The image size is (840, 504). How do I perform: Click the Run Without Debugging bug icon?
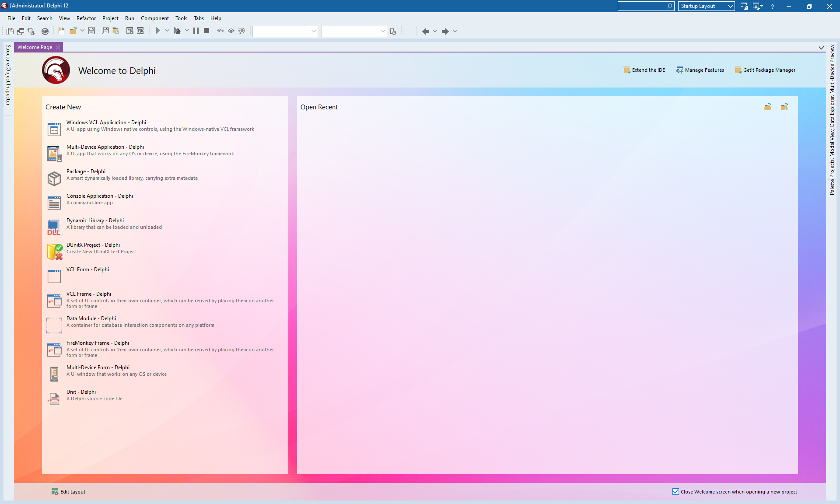click(x=177, y=31)
